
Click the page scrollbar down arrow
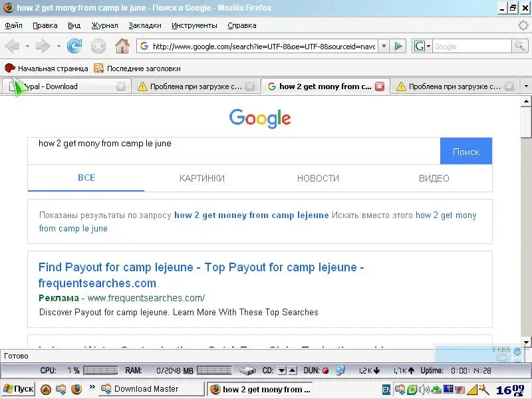[526, 342]
